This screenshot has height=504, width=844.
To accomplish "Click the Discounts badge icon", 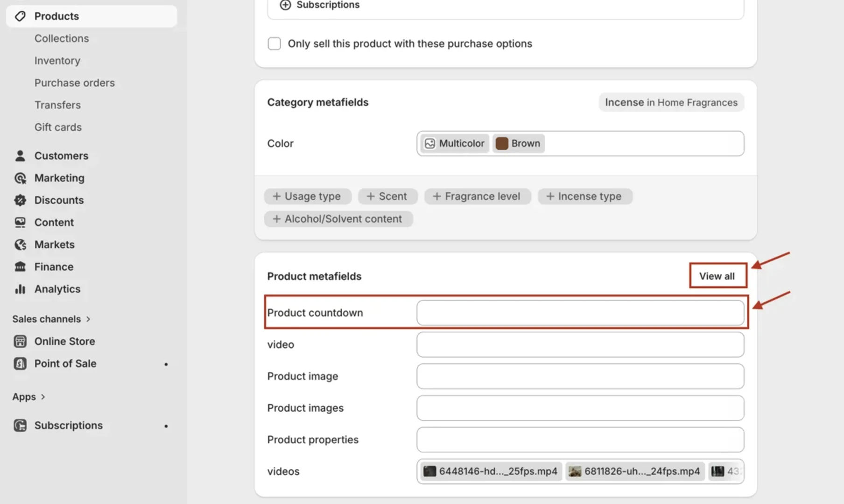I will [x=20, y=200].
